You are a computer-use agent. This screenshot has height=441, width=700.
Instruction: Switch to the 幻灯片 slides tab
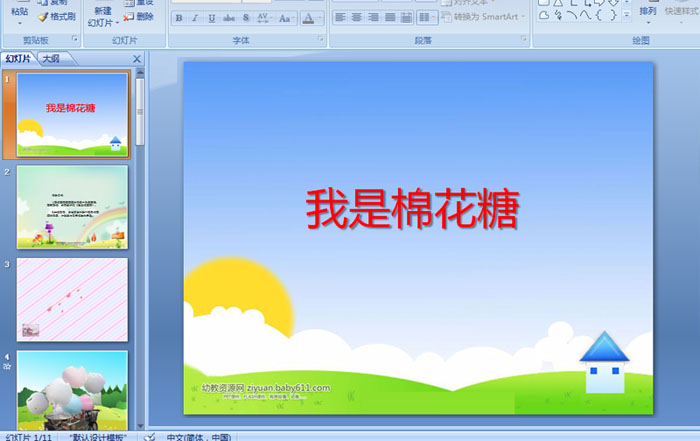pyautogui.click(x=18, y=58)
